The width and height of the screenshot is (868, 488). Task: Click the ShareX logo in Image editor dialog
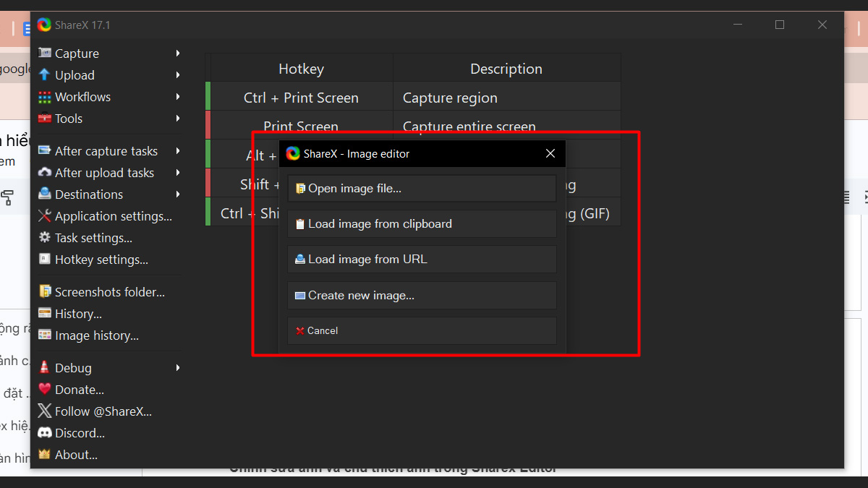pos(293,153)
